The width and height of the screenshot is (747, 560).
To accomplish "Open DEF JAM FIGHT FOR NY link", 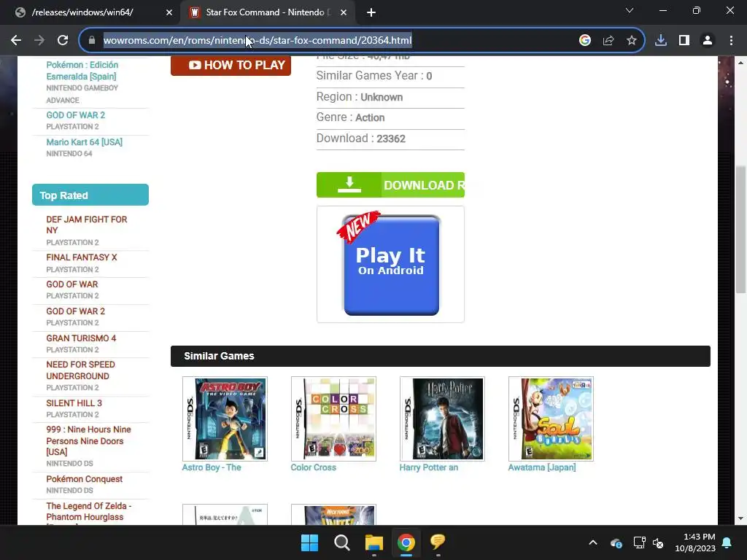I will point(87,225).
